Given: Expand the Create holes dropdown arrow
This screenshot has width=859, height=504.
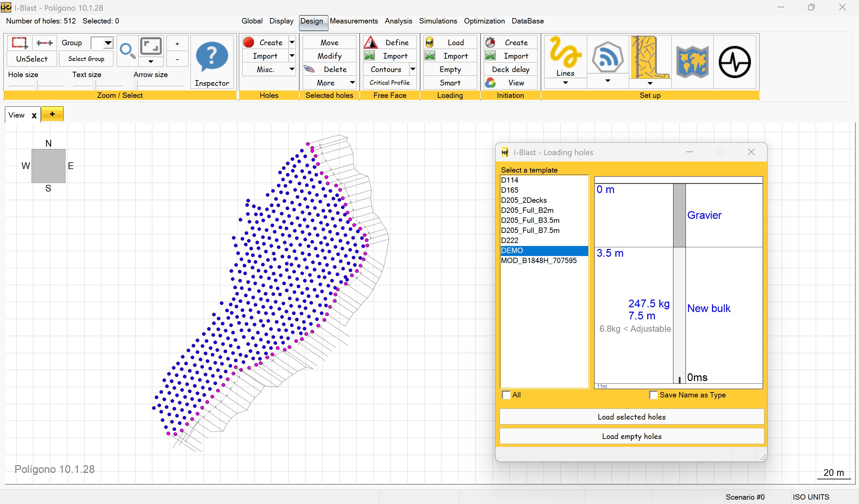Looking at the screenshot, I should [x=292, y=42].
